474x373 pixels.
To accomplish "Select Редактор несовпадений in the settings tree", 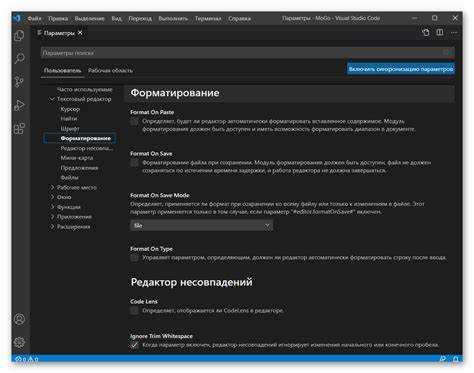I will tap(87, 148).
